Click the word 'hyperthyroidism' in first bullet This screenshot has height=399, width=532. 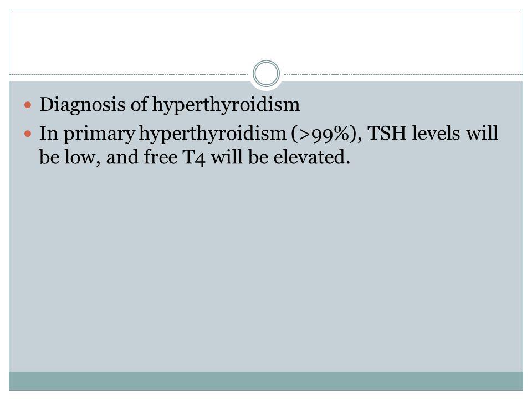coord(226,105)
